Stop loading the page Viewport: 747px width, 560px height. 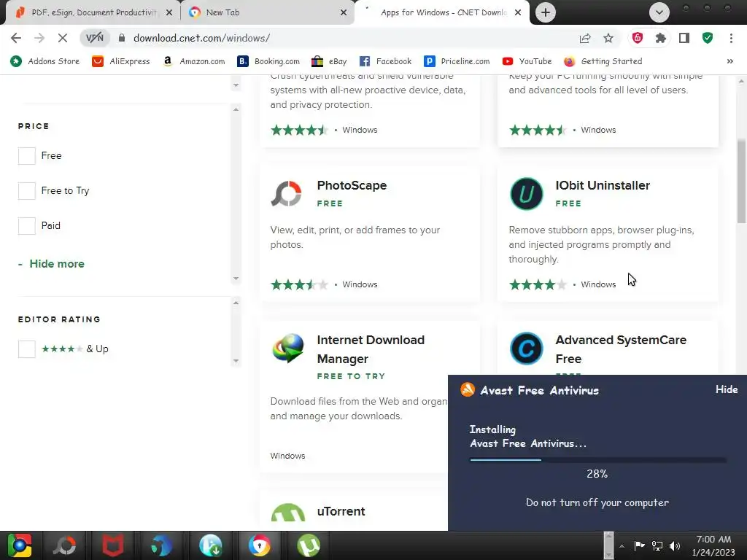pyautogui.click(x=63, y=38)
